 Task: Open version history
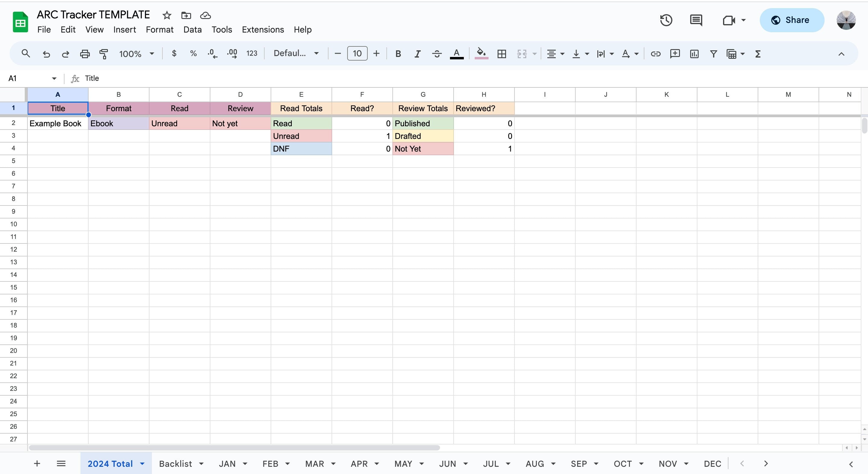click(x=666, y=20)
